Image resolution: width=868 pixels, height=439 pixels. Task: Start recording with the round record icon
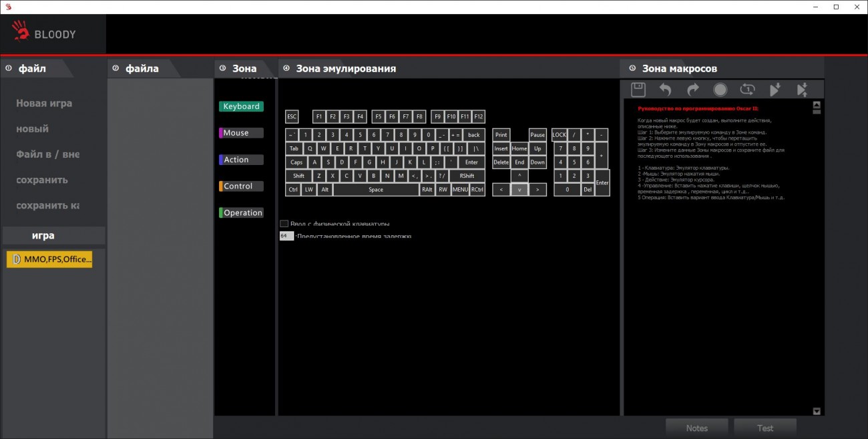(x=720, y=90)
